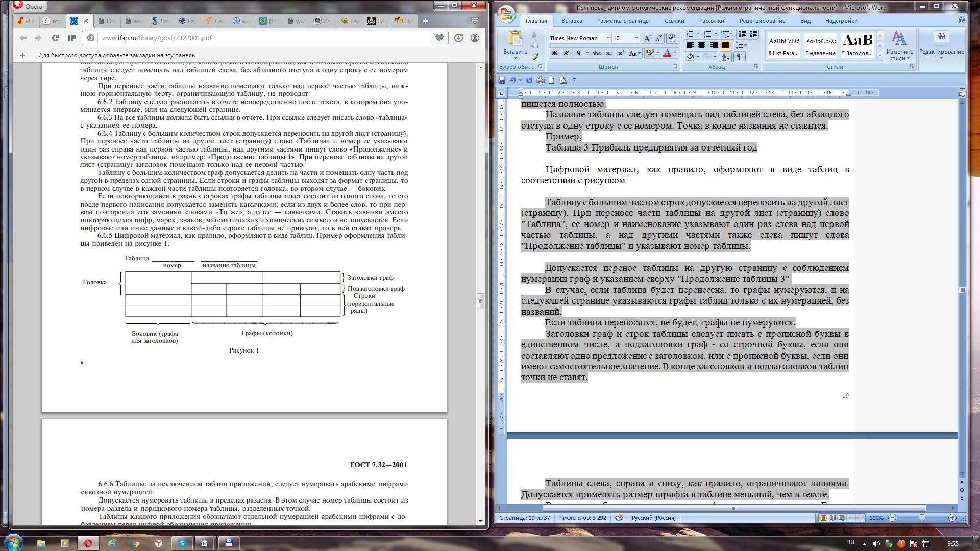Screen dimensions: 980x551
Task: Decrease paragraph indent
Action: tap(742, 34)
